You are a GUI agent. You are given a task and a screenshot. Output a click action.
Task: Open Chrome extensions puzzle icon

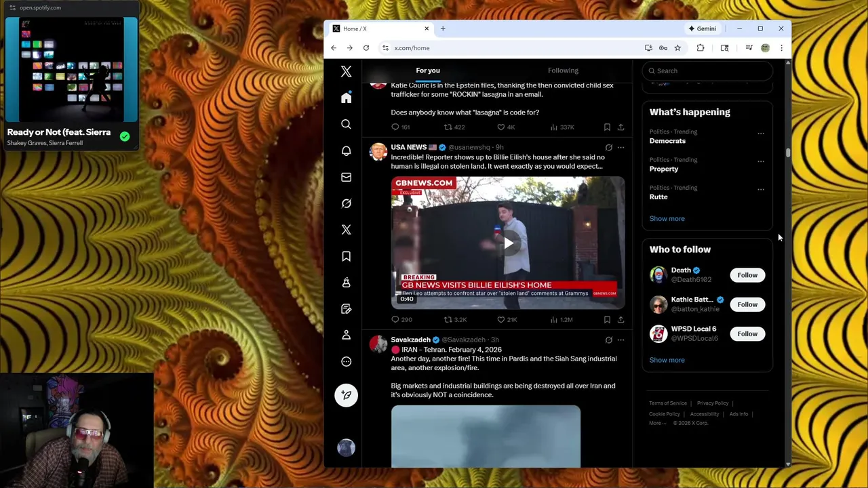(x=701, y=48)
